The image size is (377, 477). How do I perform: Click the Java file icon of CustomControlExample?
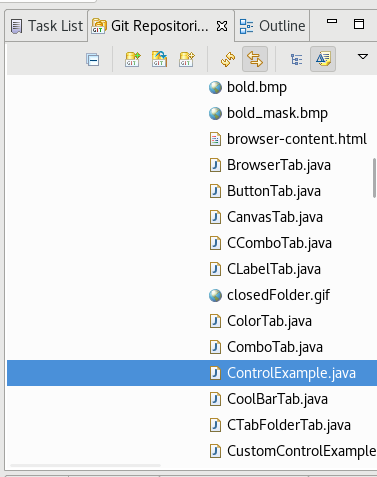point(215,451)
